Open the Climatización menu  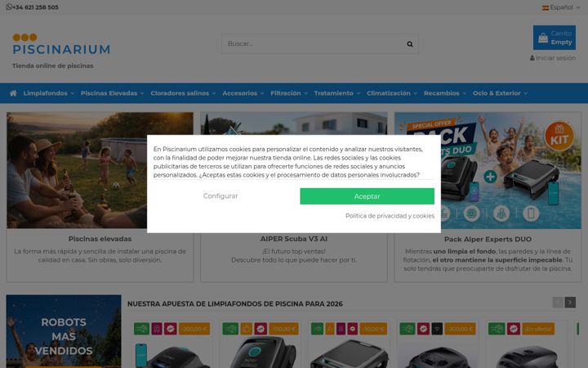coord(389,93)
